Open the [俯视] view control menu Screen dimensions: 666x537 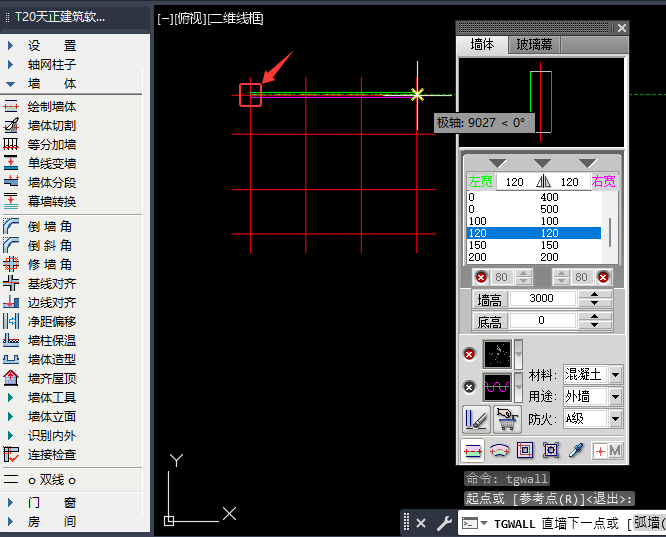[190, 19]
